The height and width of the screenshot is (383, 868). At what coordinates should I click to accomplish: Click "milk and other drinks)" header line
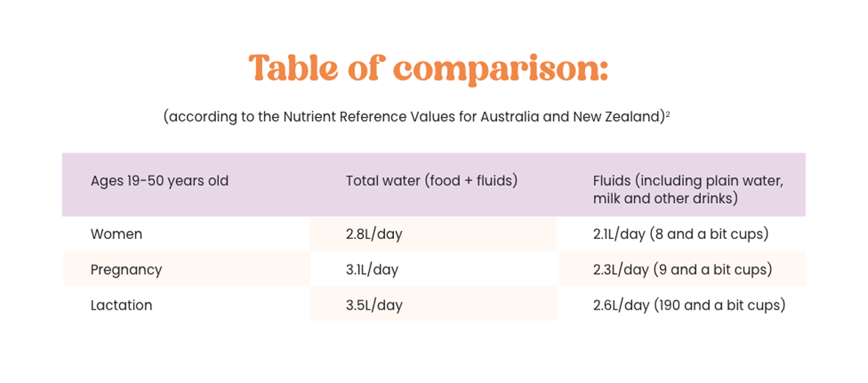click(x=665, y=198)
